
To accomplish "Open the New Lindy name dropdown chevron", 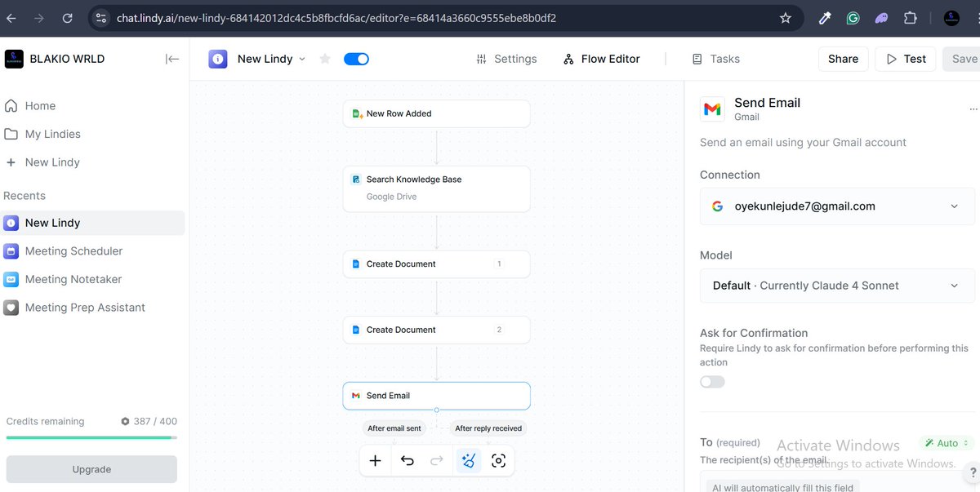I will click(x=302, y=59).
